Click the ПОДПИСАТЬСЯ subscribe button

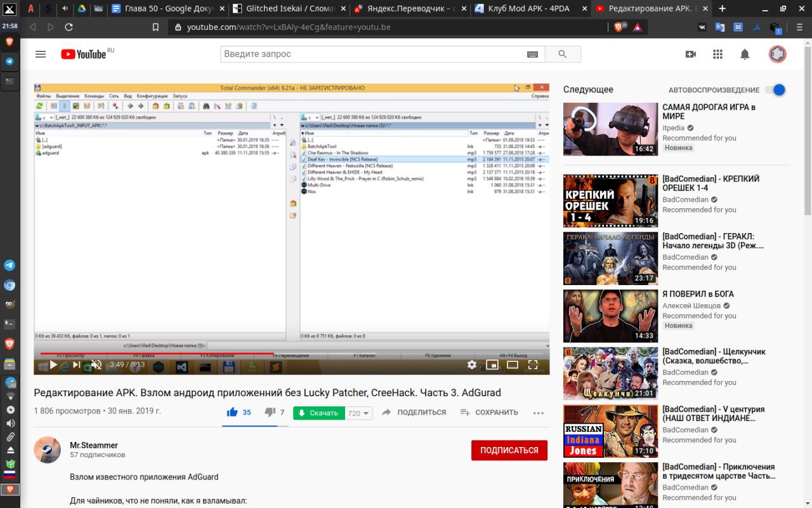coord(509,450)
